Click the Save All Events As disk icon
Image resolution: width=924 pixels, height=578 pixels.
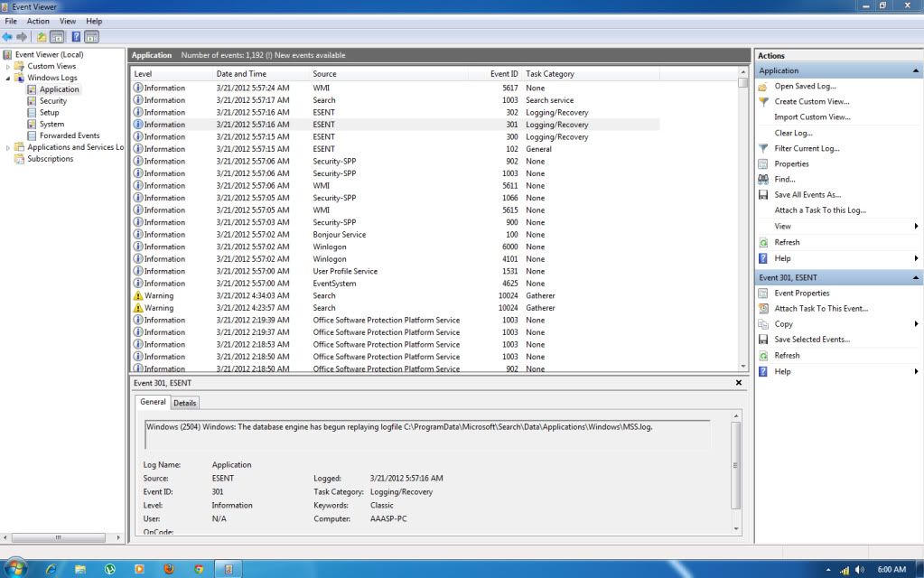(763, 194)
